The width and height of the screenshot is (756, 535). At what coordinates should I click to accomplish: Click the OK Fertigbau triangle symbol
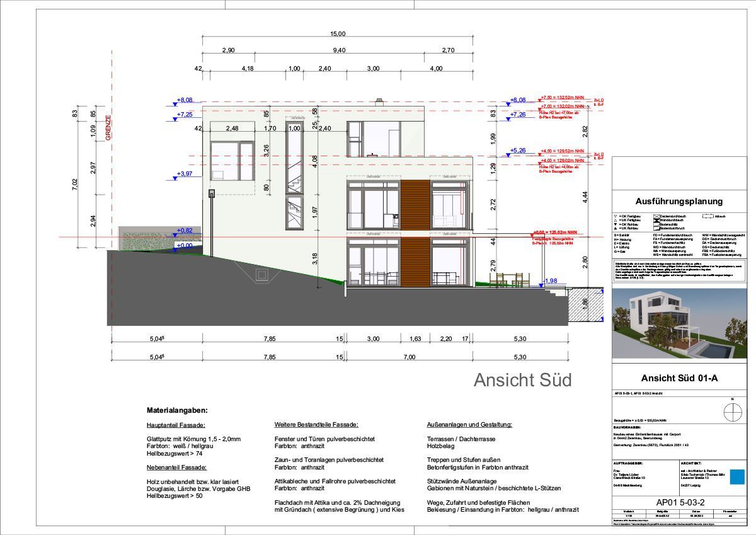tap(616, 216)
